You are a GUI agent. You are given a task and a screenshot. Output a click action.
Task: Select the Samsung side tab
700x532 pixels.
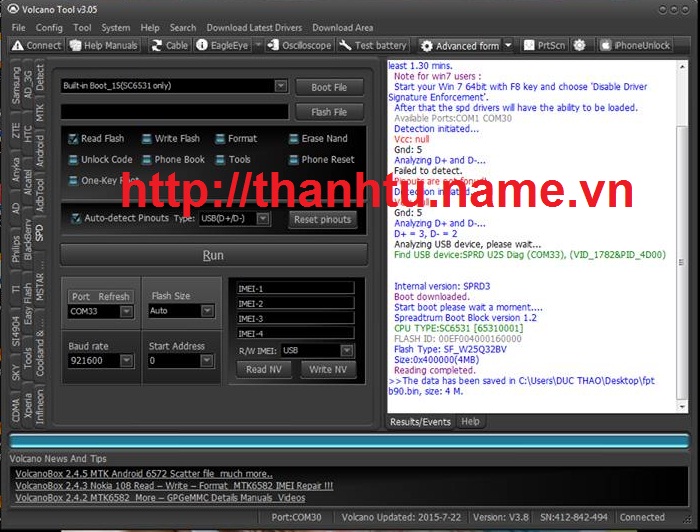pos(16,85)
